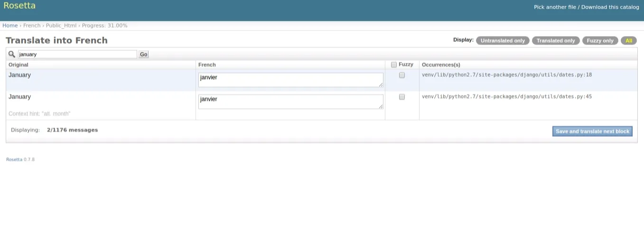
Task: Click the Rosetta header title
Action: [x=19, y=6]
